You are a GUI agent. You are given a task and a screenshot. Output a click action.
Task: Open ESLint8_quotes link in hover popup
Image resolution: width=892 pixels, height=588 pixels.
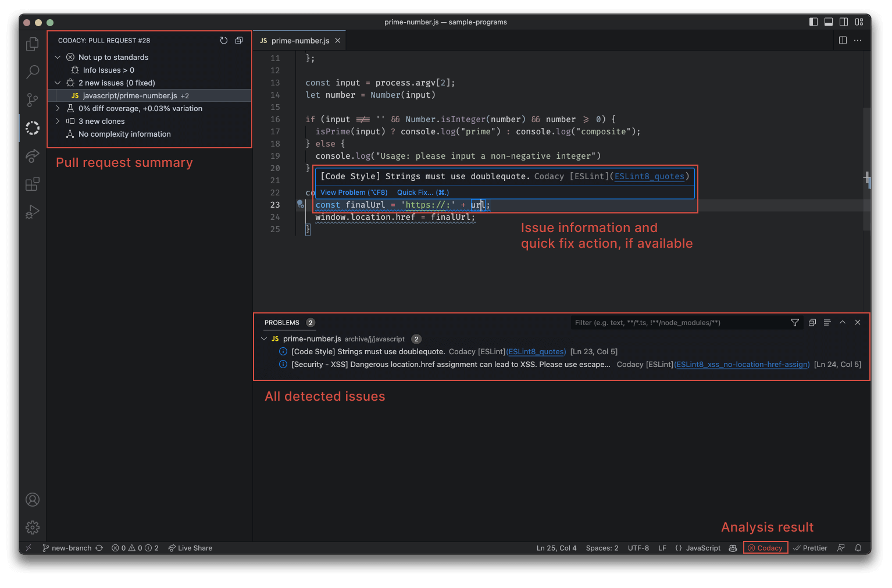coord(649,176)
